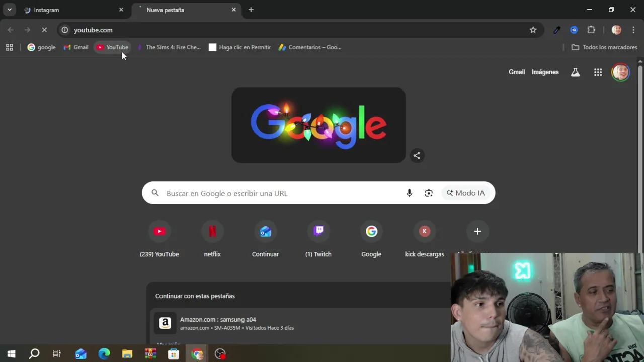
Task: Open Outlook from the taskbar
Action: tap(80, 354)
